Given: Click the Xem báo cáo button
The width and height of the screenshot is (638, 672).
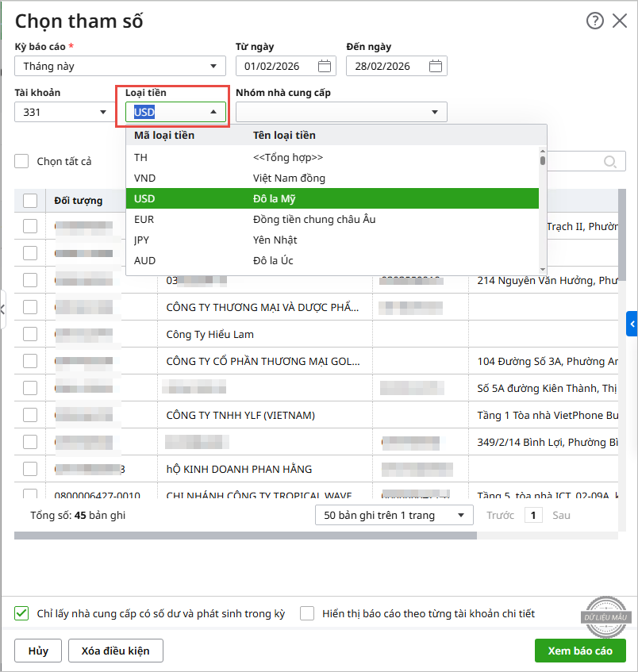Looking at the screenshot, I should coord(579,651).
